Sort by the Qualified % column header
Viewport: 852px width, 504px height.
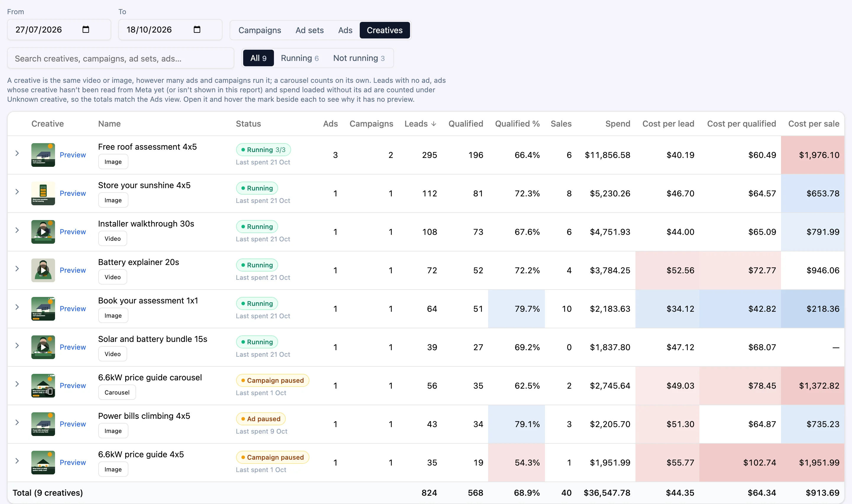point(517,124)
